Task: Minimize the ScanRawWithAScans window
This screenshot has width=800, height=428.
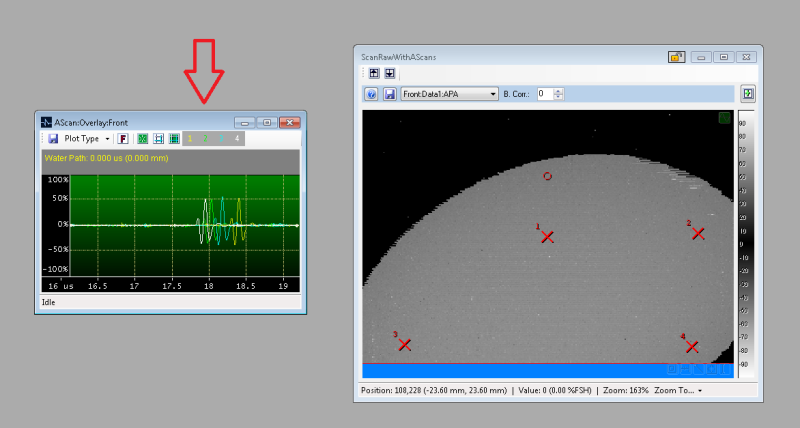Action: [x=701, y=57]
